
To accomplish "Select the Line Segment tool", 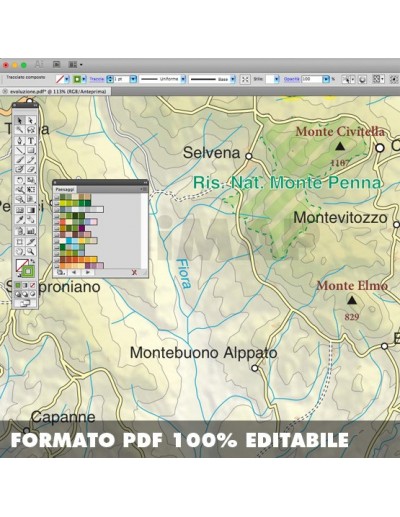I will [20, 150].
